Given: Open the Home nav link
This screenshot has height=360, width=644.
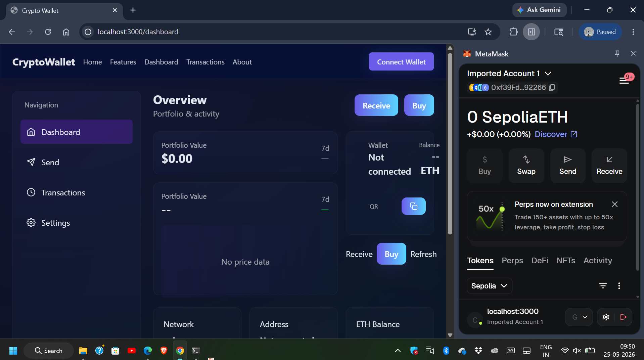Looking at the screenshot, I should (93, 62).
